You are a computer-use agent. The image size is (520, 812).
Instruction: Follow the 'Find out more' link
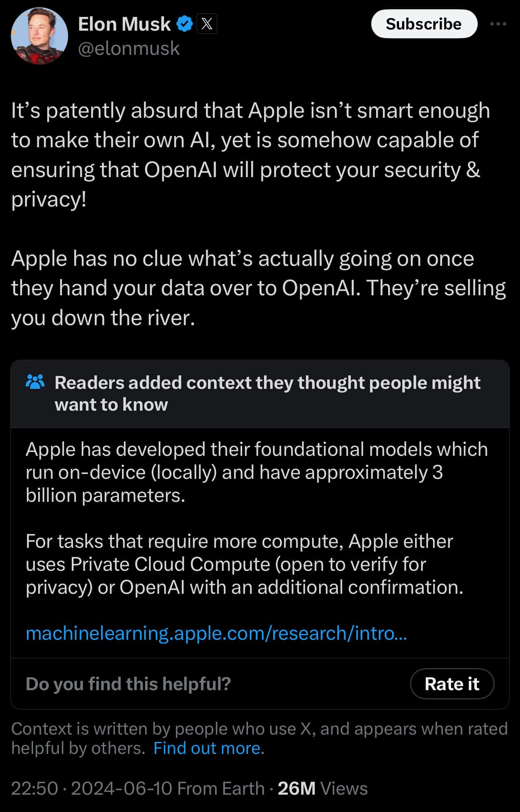(209, 748)
